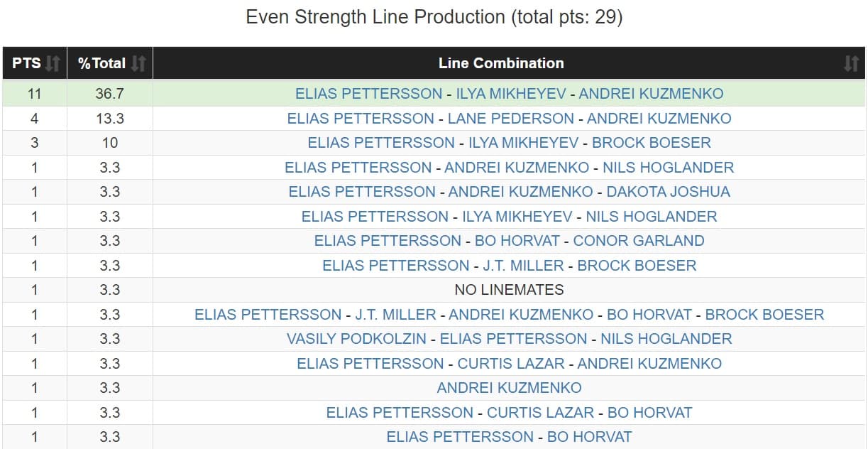Click Brock Boeser in the 3-point row
The image size is (868, 449).
(651, 143)
